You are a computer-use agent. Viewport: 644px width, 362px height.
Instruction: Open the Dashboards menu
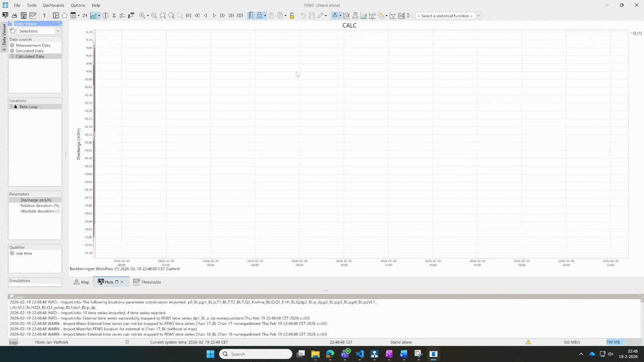coord(53,5)
